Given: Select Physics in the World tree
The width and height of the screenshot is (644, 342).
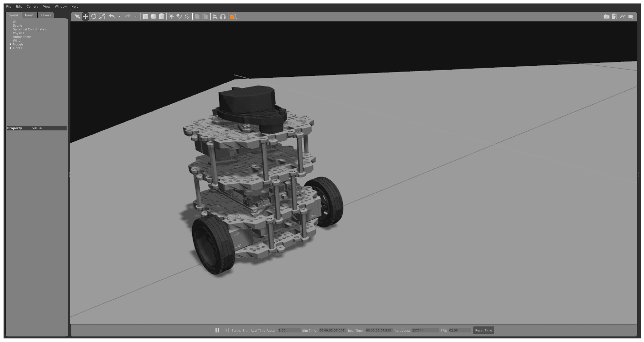Looking at the screenshot, I should tap(18, 33).
